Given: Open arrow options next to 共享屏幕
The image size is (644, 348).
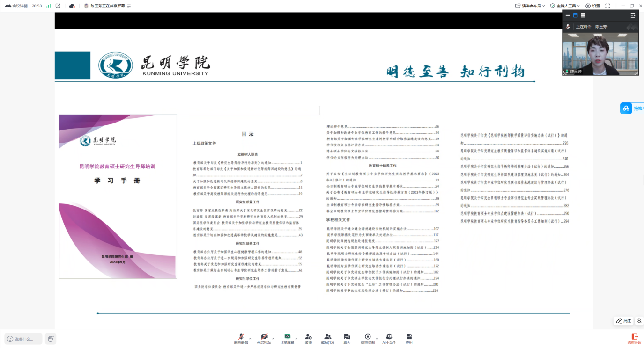Looking at the screenshot, I should [x=296, y=337].
